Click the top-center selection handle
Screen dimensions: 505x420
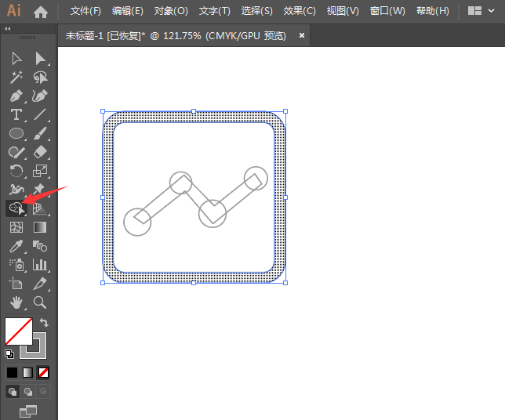pyautogui.click(x=194, y=111)
